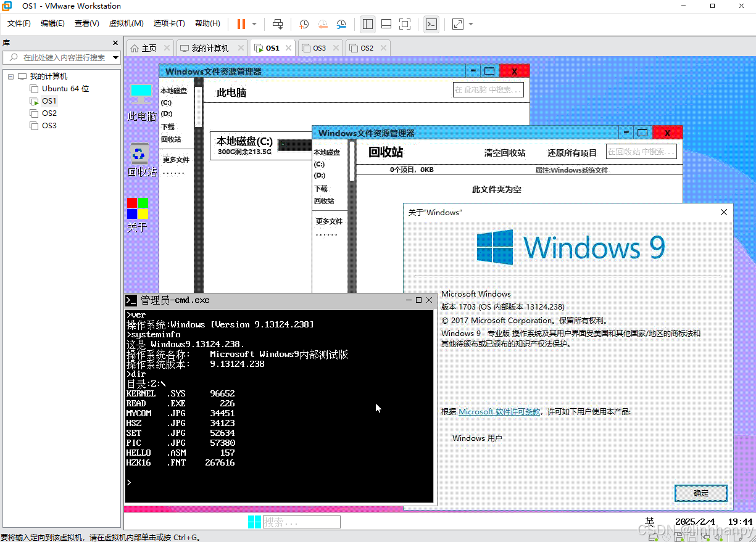Select OS3 in the library tree
Image resolution: width=756 pixels, height=542 pixels.
pyautogui.click(x=43, y=126)
